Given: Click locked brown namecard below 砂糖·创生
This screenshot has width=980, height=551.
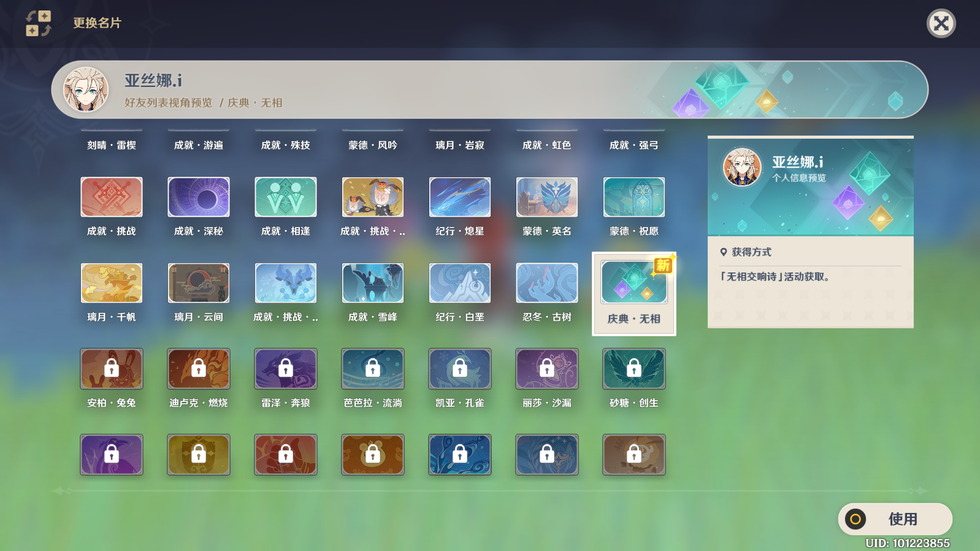Looking at the screenshot, I should click(634, 455).
